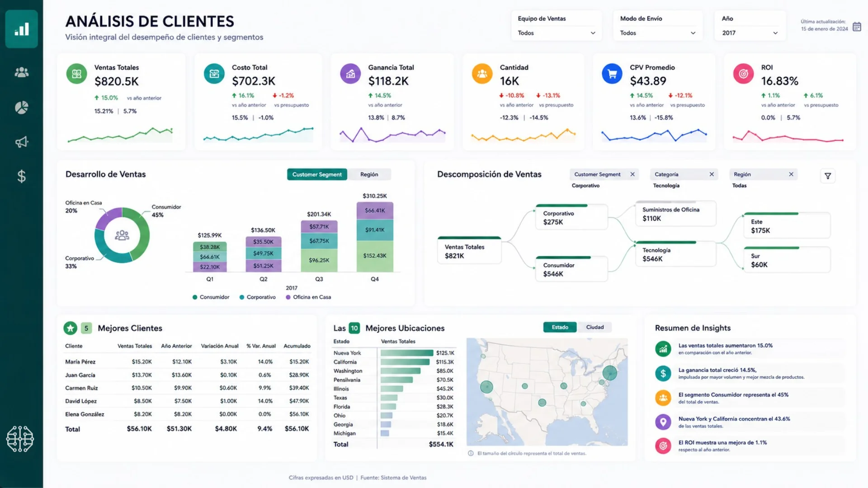Click the AI brain icon in sidebar

(x=20, y=439)
